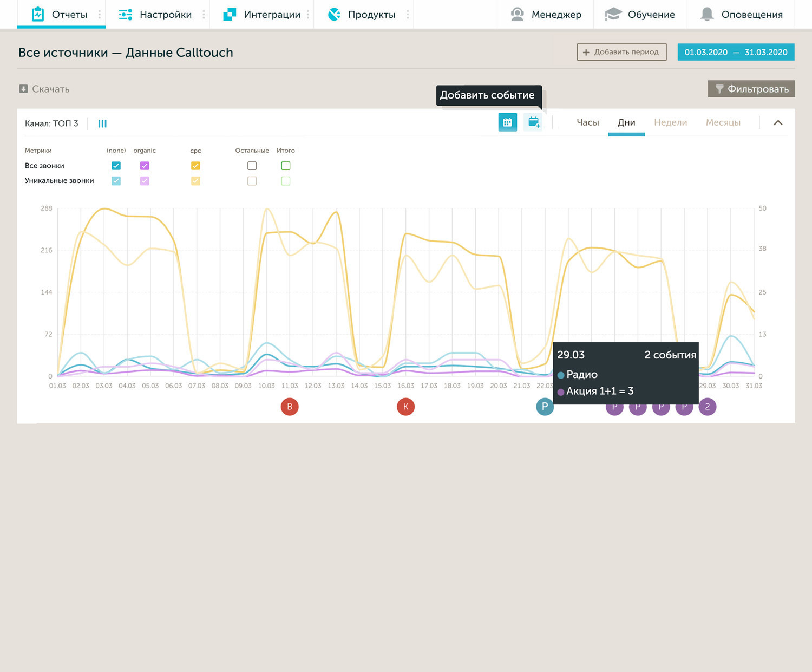Click the Обучение graduation cap icon
This screenshot has height=672, width=812.
613,14
